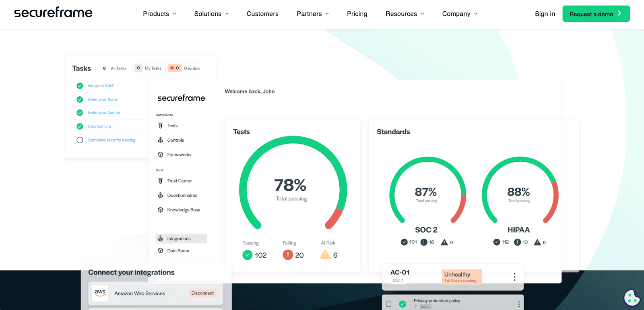Click the Frameworks cube icon
The height and width of the screenshot is (310, 644).
pos(160,155)
